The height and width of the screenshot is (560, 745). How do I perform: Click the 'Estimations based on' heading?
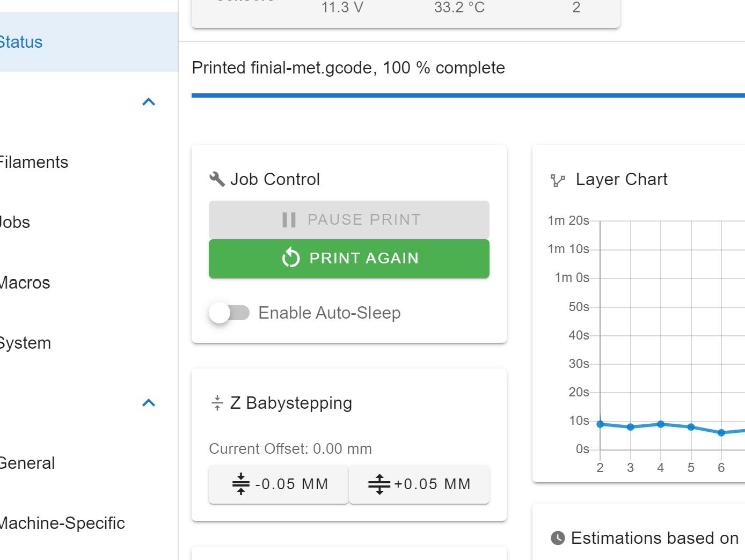point(655,538)
